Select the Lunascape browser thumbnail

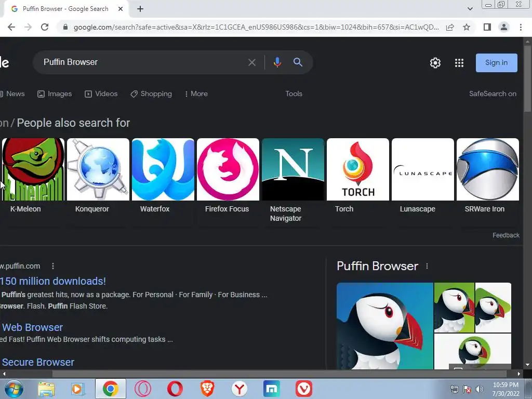click(x=423, y=169)
